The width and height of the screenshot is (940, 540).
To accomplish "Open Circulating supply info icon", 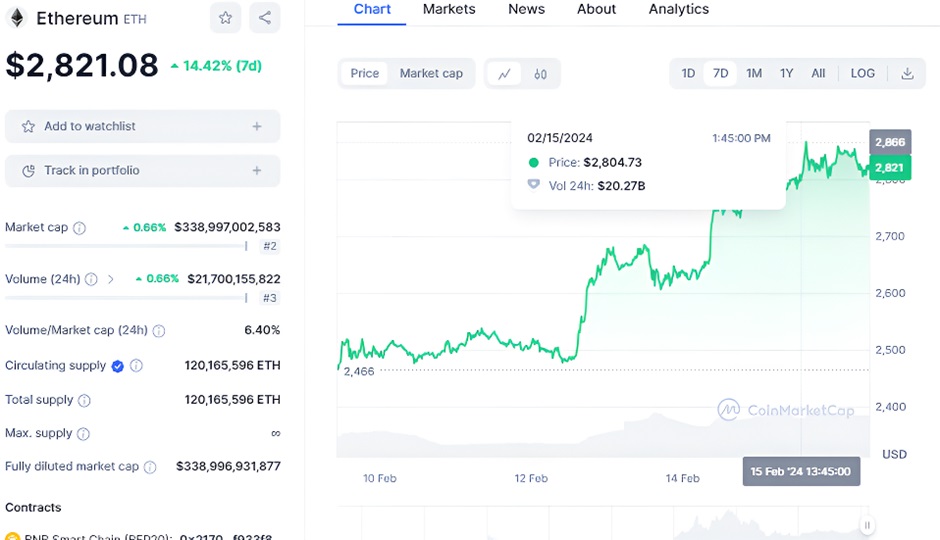I will coord(137,366).
